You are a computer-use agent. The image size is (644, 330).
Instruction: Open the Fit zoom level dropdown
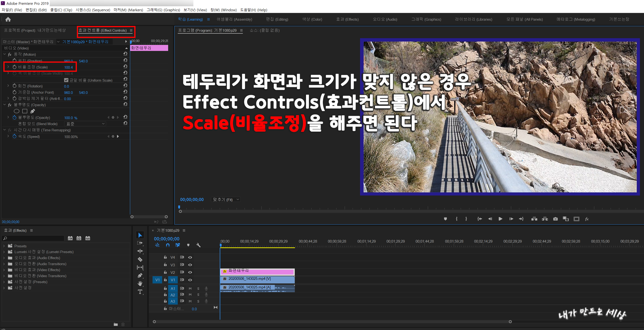[x=226, y=200]
